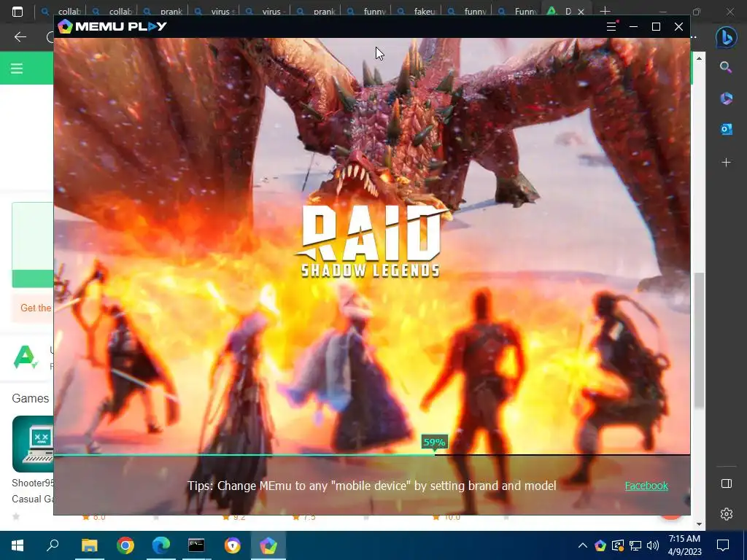Open the secure browser taskbar icon
Image resolution: width=747 pixels, height=560 pixels.
pos(233,545)
